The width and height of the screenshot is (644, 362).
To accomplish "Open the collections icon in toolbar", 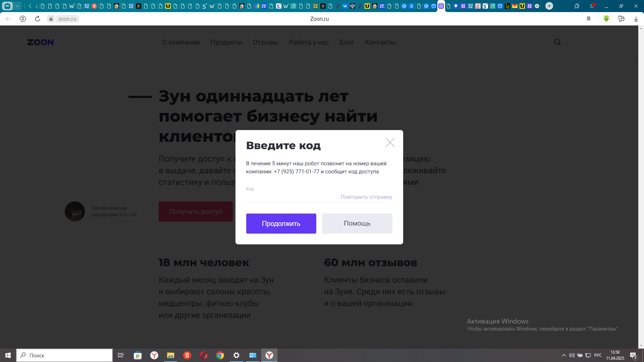I will click(621, 19).
